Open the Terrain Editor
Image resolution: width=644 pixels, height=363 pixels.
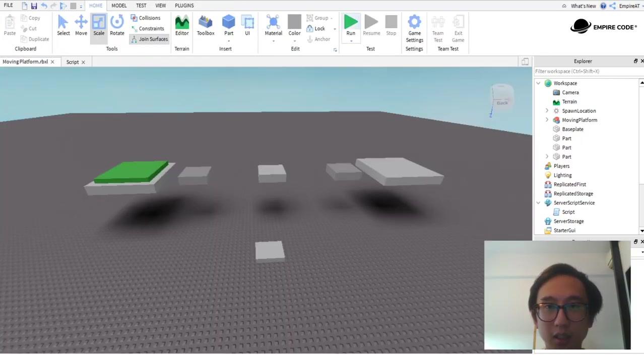pyautogui.click(x=182, y=25)
